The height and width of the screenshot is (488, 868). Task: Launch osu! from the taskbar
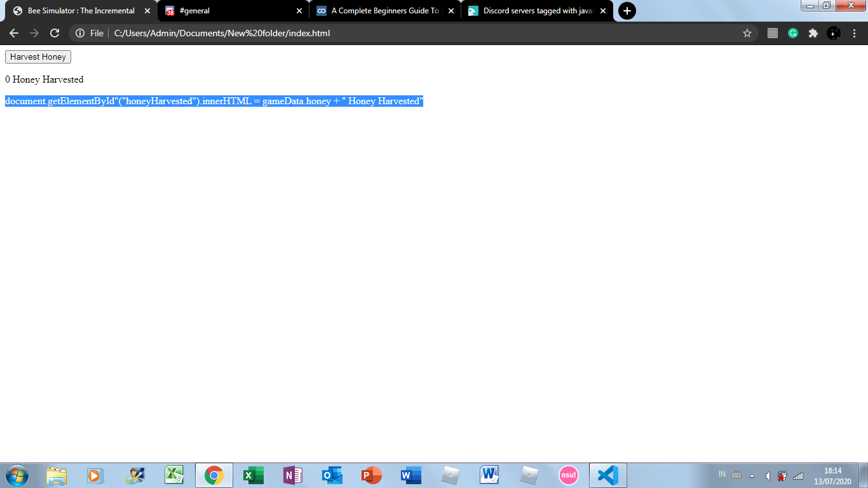568,475
